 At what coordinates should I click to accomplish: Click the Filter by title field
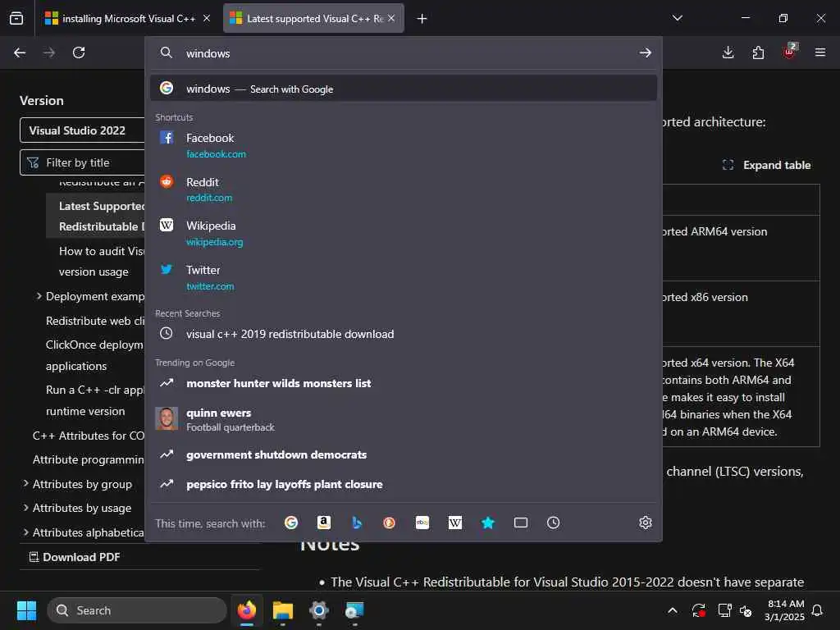pos(82,162)
